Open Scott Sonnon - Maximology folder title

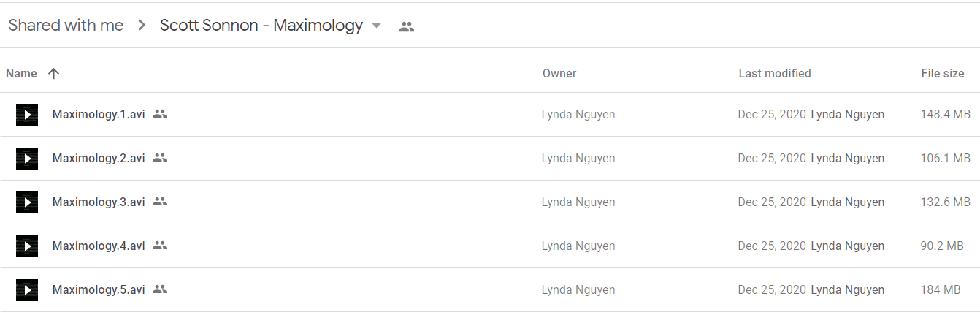click(261, 26)
